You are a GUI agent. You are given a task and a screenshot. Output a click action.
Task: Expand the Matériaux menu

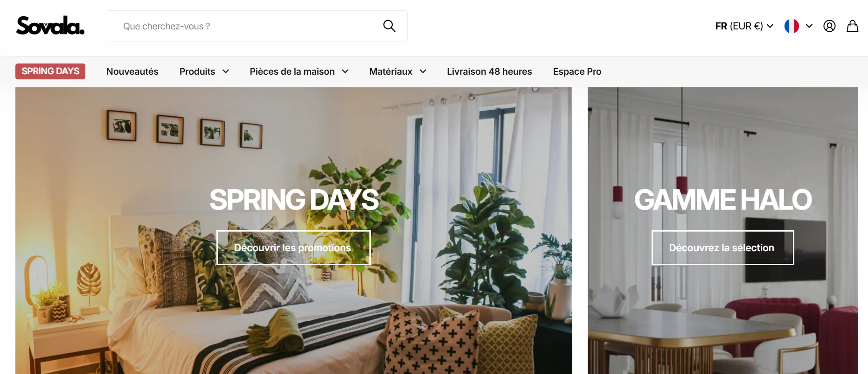tap(398, 71)
